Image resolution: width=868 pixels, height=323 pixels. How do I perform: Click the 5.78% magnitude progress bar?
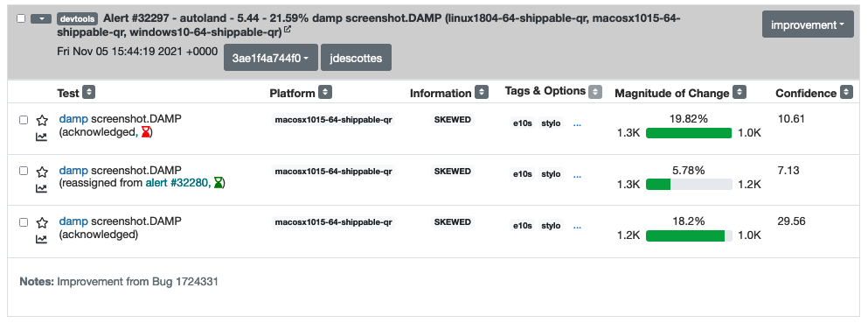(689, 184)
